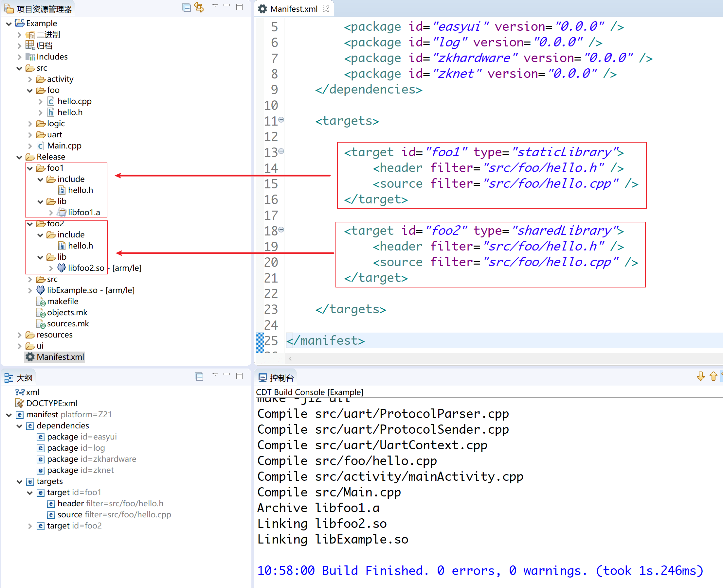This screenshot has height=588, width=723.
Task: Click the down arrow console icon
Action: [x=701, y=376]
